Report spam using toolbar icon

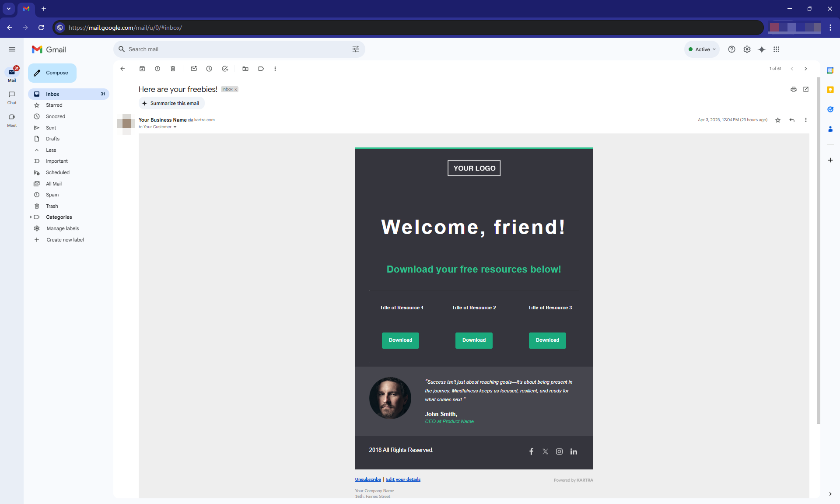coord(157,69)
